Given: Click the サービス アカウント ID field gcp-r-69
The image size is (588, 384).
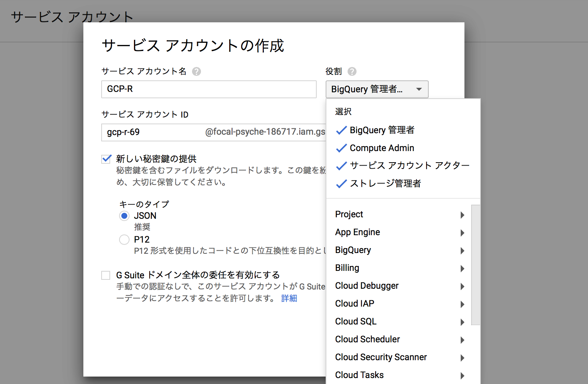Looking at the screenshot, I should [x=214, y=132].
